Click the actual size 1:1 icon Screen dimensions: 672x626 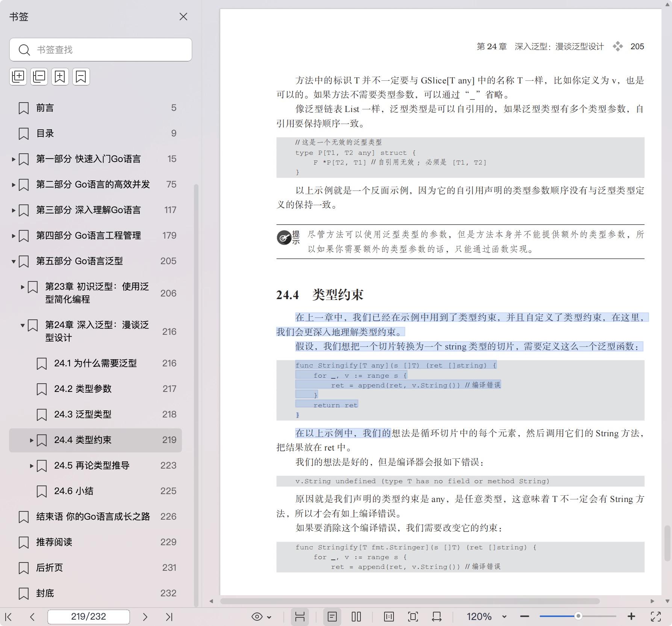(389, 617)
